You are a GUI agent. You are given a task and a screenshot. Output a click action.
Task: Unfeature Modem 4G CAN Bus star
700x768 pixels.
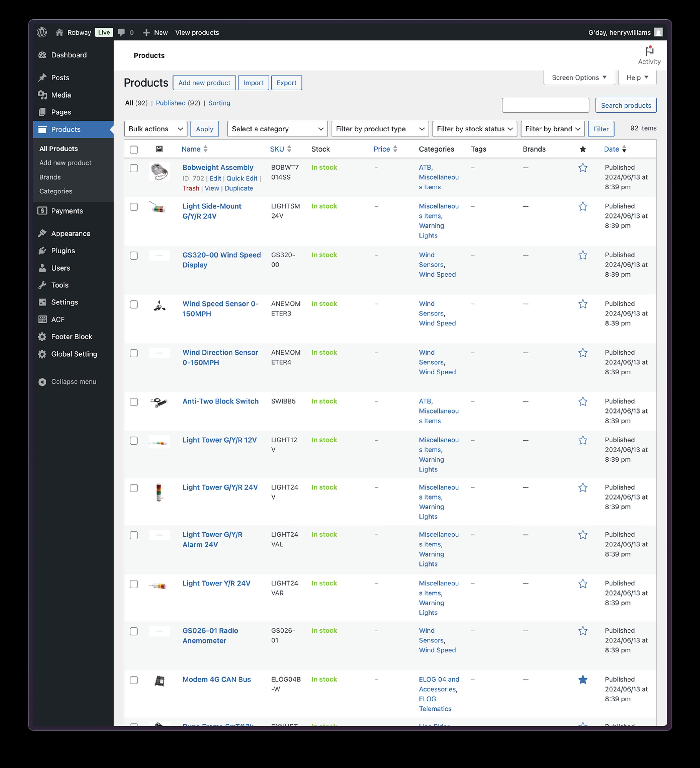[582, 680]
